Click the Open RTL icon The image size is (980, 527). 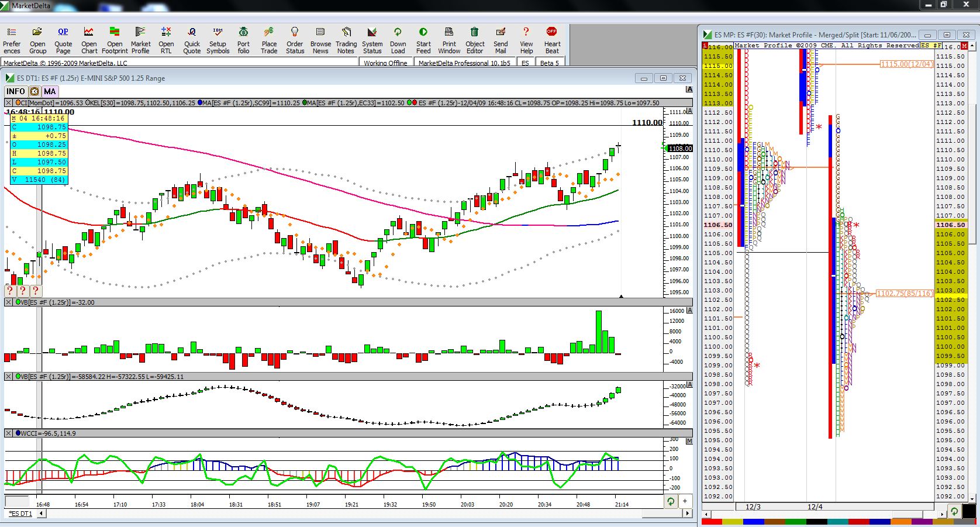166,40
